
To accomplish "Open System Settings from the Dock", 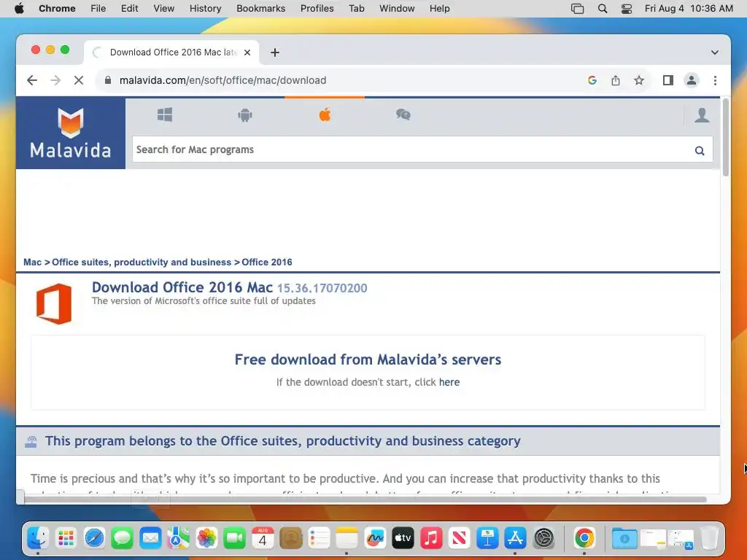I will [543, 539].
